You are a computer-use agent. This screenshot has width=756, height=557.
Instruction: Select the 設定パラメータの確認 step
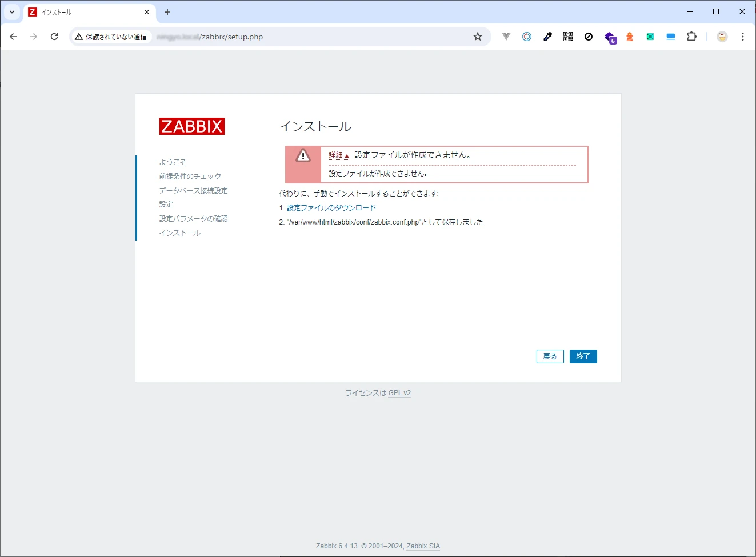193,219
